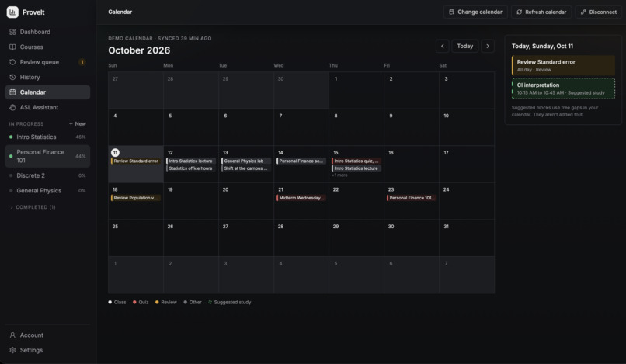Click the Settings gear icon
This screenshot has height=364, width=626.
click(12, 350)
